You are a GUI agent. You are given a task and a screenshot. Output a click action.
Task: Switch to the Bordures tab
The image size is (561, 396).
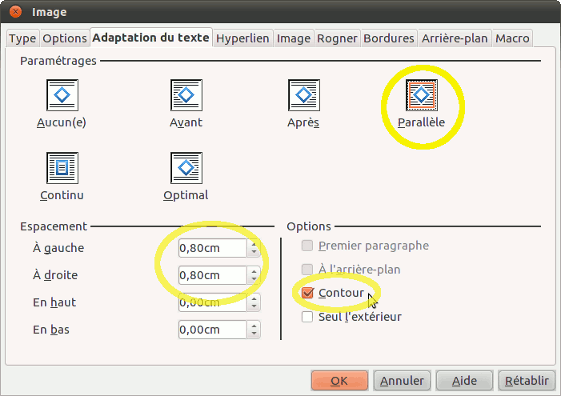point(389,38)
